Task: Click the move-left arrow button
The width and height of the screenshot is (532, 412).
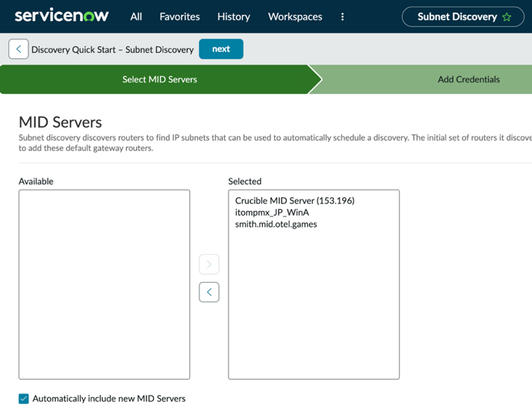Action: [x=209, y=292]
